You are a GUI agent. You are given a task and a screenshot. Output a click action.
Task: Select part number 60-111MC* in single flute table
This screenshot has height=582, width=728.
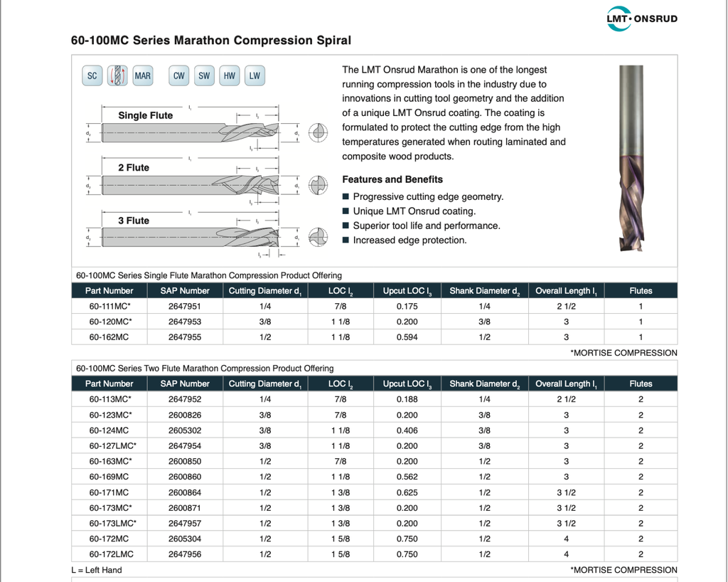(x=109, y=307)
